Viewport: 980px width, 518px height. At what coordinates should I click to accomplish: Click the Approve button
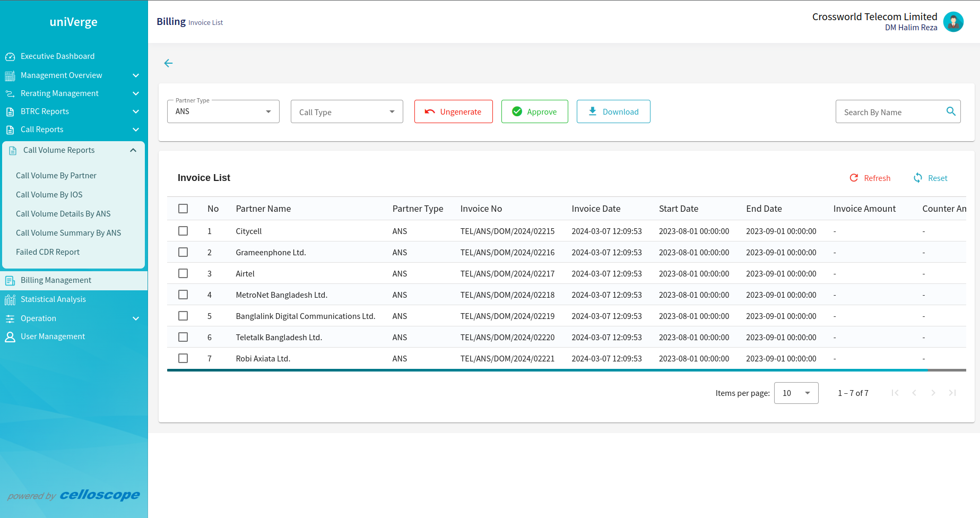(535, 111)
